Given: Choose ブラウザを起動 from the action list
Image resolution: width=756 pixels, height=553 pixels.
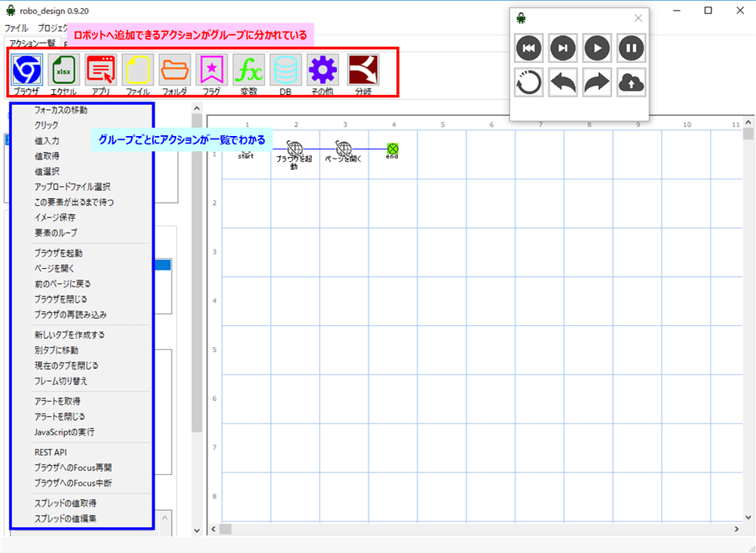Looking at the screenshot, I should coord(58,253).
